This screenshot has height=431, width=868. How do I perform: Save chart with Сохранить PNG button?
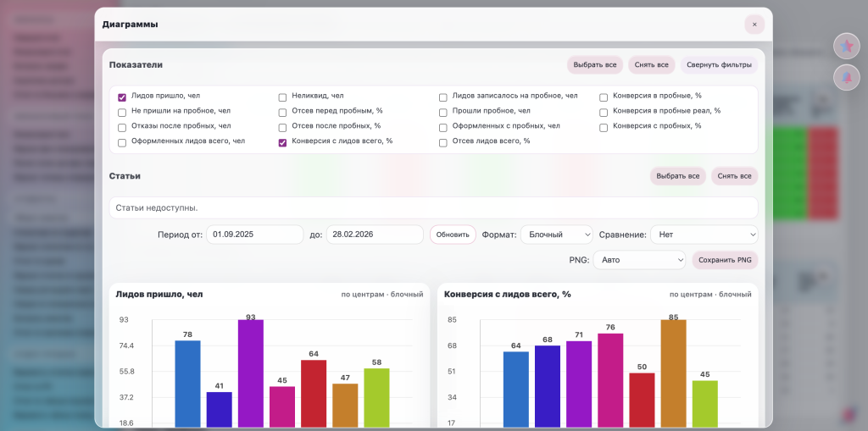pos(725,260)
